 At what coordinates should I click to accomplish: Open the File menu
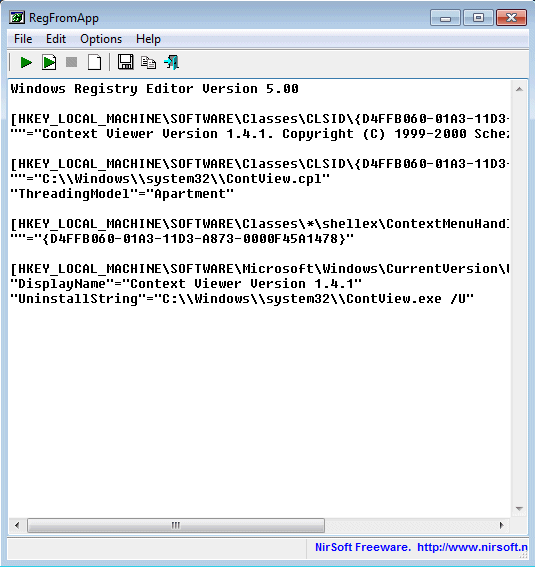[23, 39]
